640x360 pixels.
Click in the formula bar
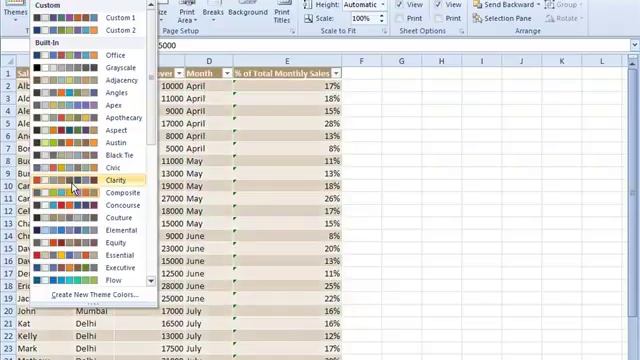[392, 45]
